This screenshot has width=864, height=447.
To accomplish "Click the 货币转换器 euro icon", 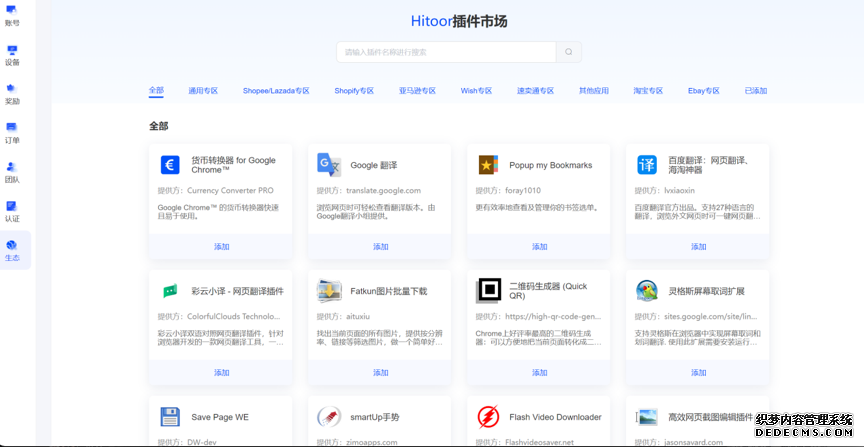I will 170,165.
